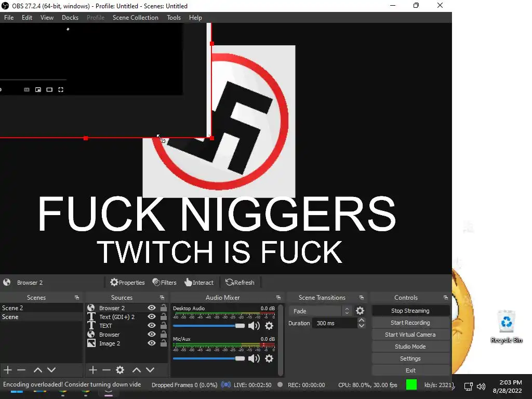Pop out the Scene Transitions dock

point(362,298)
